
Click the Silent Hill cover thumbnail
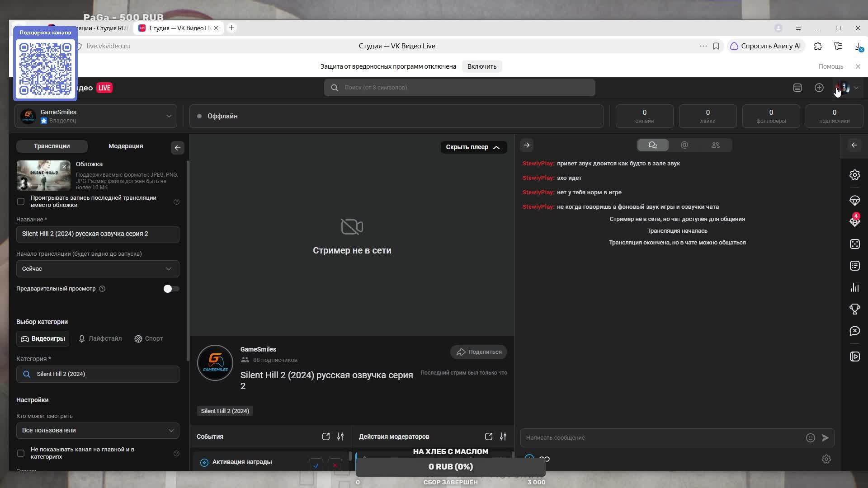pyautogui.click(x=43, y=175)
